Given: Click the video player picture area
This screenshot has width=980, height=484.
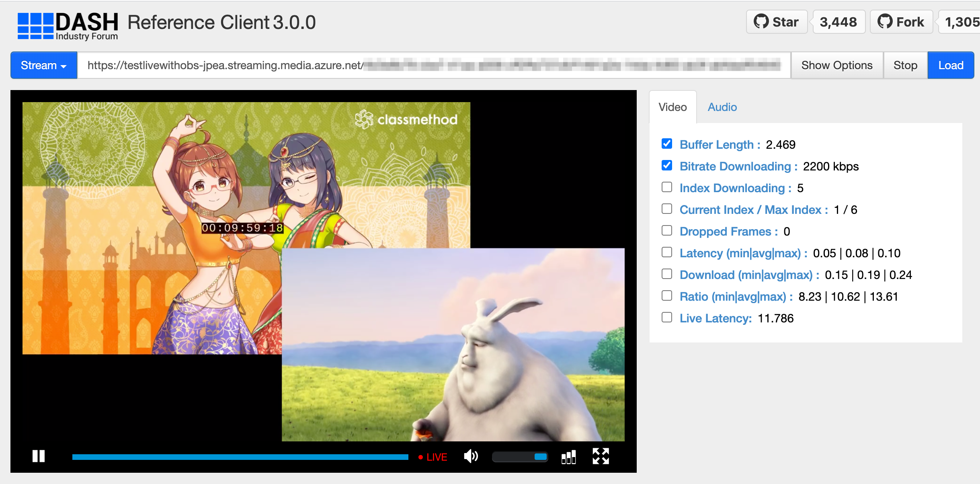Looking at the screenshot, I should [x=324, y=271].
